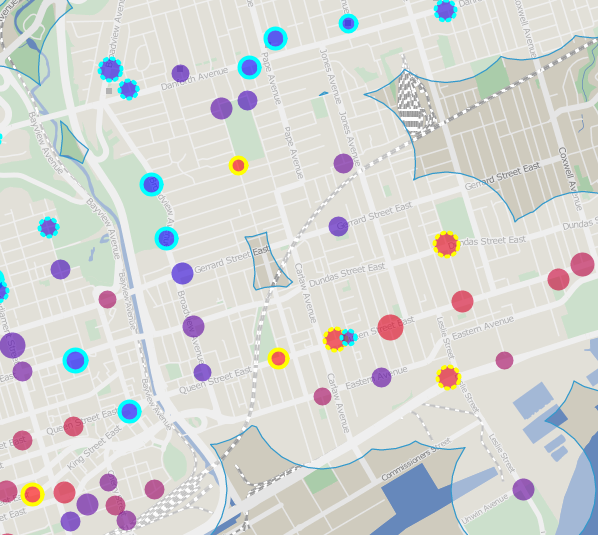598x535 pixels.
Task: Click the cyan-ringed square-centered marker near top Jones Avenue
Action: pyautogui.click(x=348, y=24)
